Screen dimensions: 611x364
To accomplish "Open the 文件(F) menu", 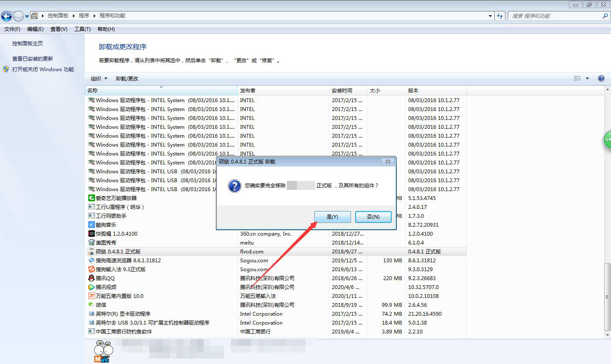I will [x=12, y=29].
